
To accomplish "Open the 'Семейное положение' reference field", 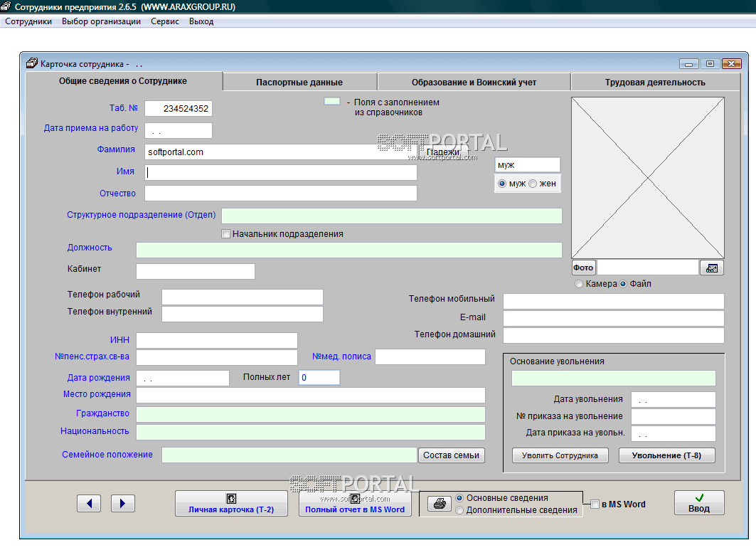I will tap(289, 455).
